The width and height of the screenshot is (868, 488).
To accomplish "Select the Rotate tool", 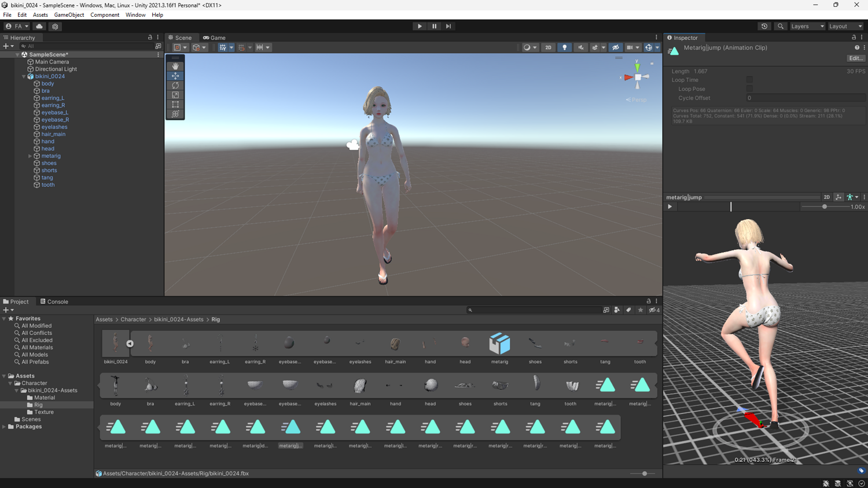I will (175, 85).
